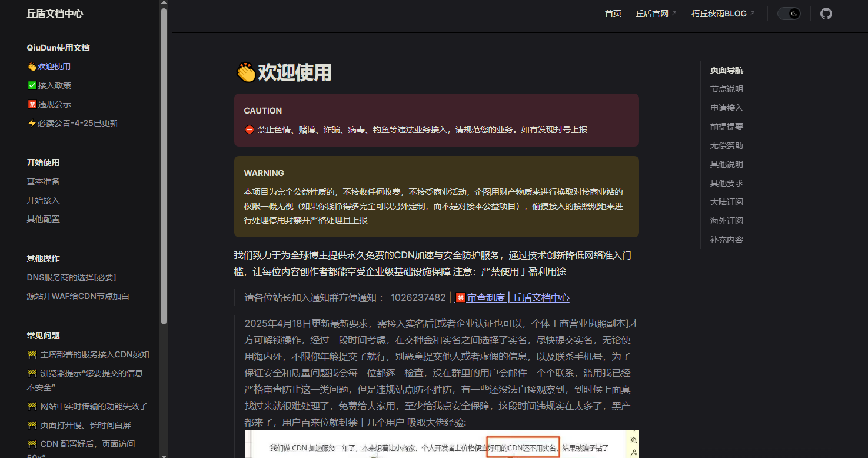Click the sidebar vertical scrollbar

coord(164,165)
